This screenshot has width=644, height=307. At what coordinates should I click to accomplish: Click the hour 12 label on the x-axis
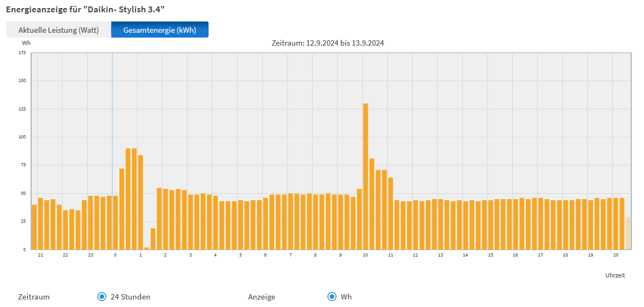pos(416,255)
